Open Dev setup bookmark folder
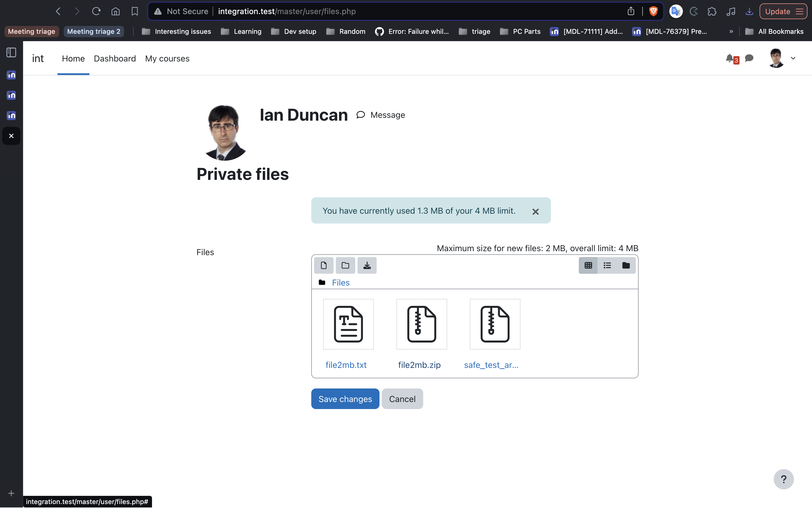 click(294, 31)
